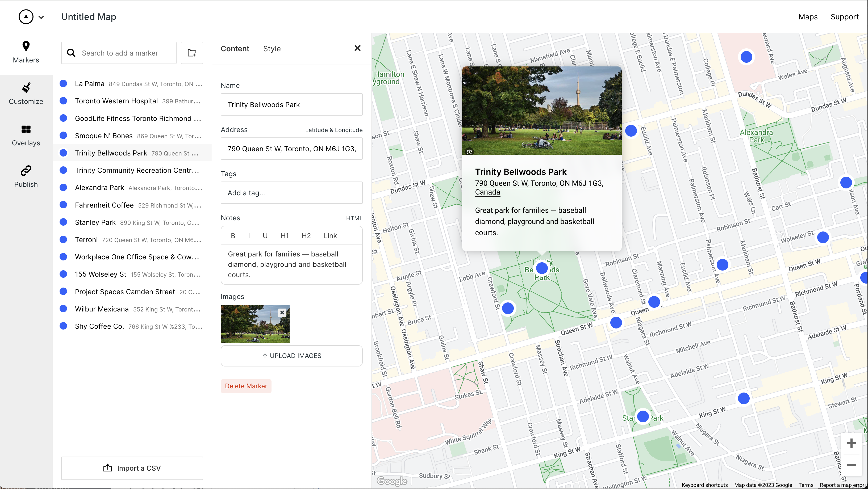Image resolution: width=868 pixels, height=489 pixels.
Task: Apply italic formatting in Notes
Action: pyautogui.click(x=249, y=236)
